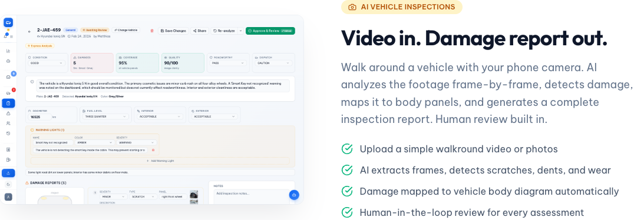Click the Quality card showing 90/100
The height and width of the screenshot is (220, 644).
(x=183, y=63)
